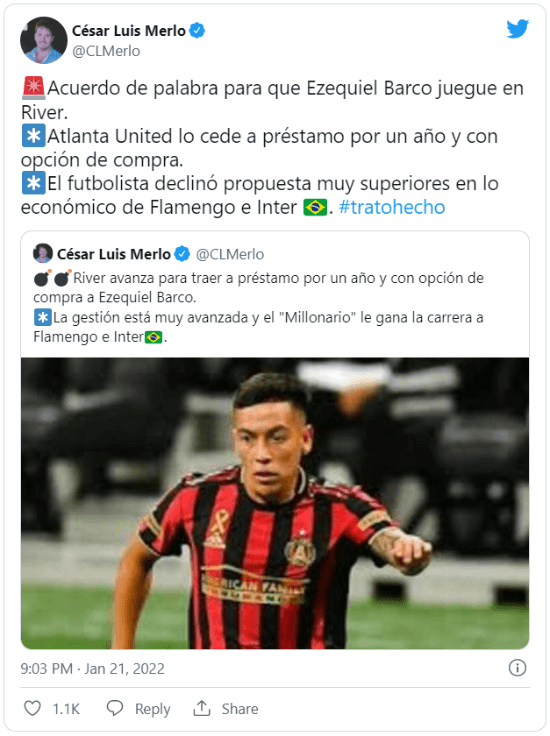Open the #tratohecho hashtag
This screenshot has height=736, width=550.
392,207
